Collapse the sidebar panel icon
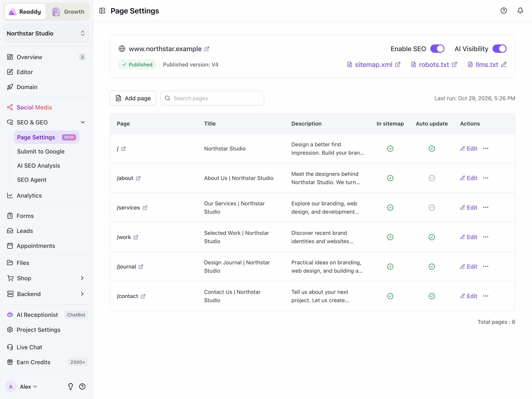The image size is (532, 399). (102, 11)
